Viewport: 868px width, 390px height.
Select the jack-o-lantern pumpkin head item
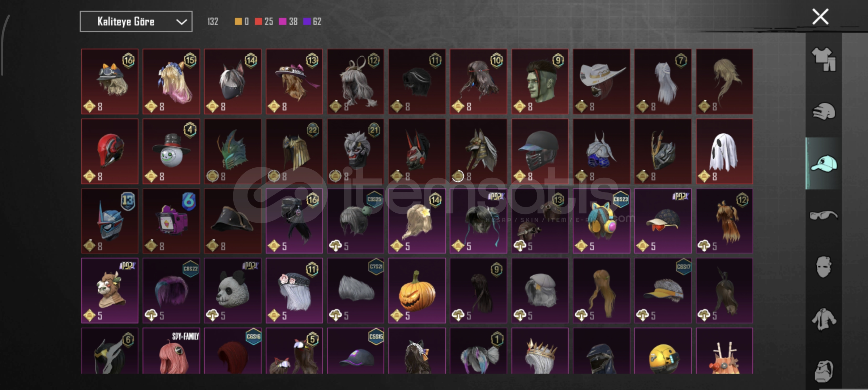pyautogui.click(x=417, y=290)
